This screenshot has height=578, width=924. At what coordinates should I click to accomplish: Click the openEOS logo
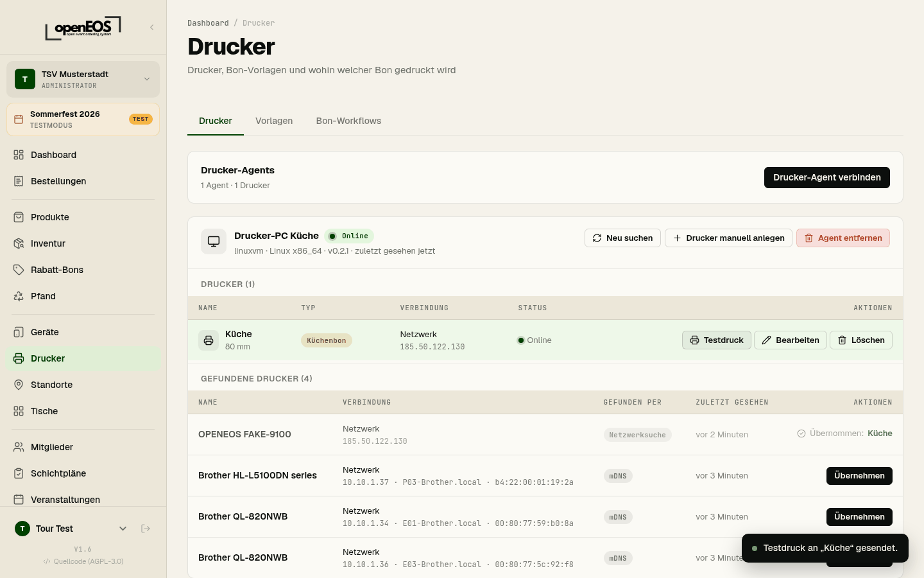83,28
